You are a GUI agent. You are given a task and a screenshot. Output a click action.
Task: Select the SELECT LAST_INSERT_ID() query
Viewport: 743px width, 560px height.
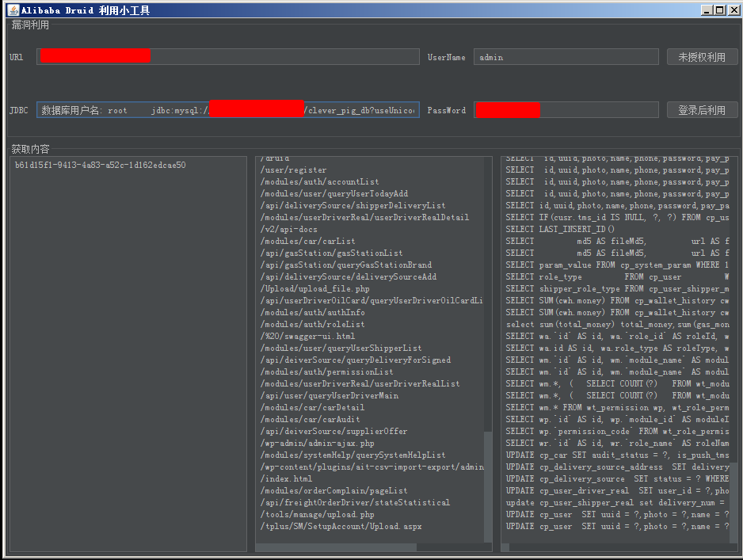[560, 229]
